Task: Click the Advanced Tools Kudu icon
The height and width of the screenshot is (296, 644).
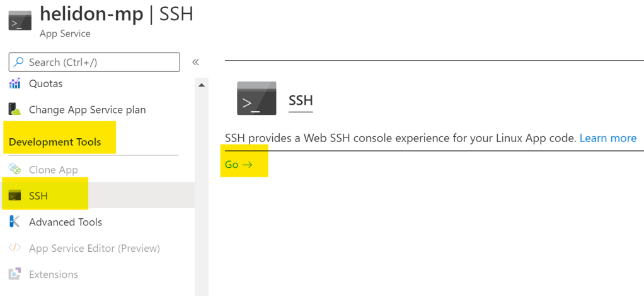Action: pyautogui.click(x=14, y=222)
